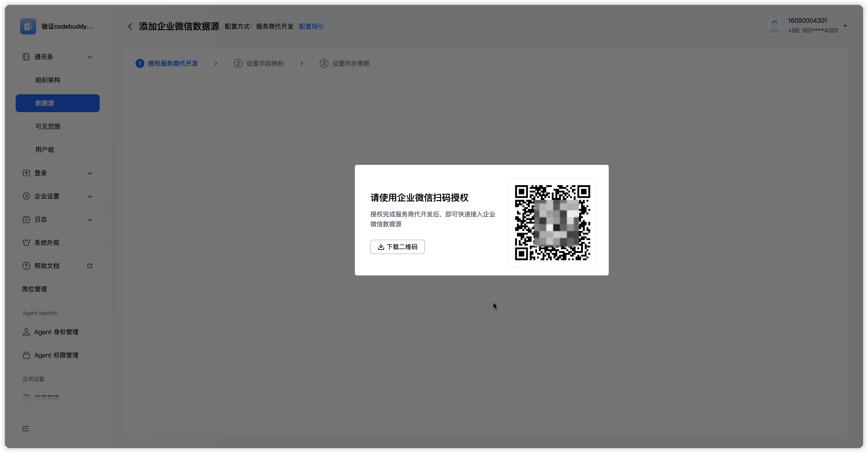Click the codebuddy organization logo icon
868x453 pixels.
[x=28, y=26]
